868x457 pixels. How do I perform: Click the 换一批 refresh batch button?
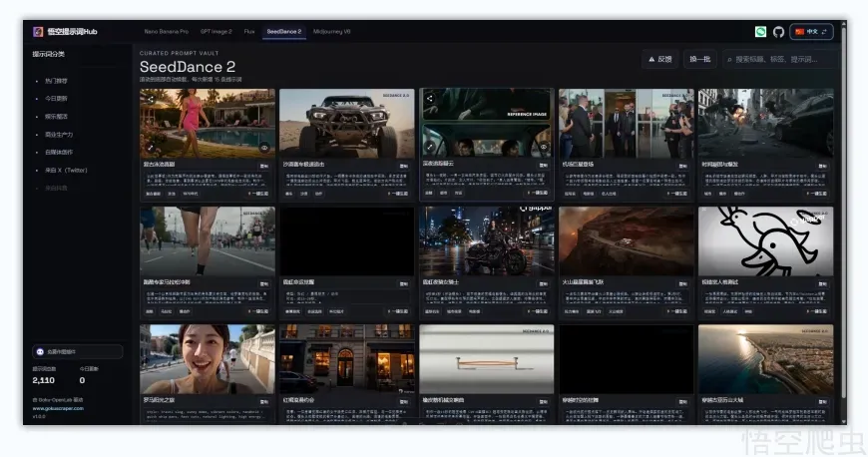pos(699,59)
